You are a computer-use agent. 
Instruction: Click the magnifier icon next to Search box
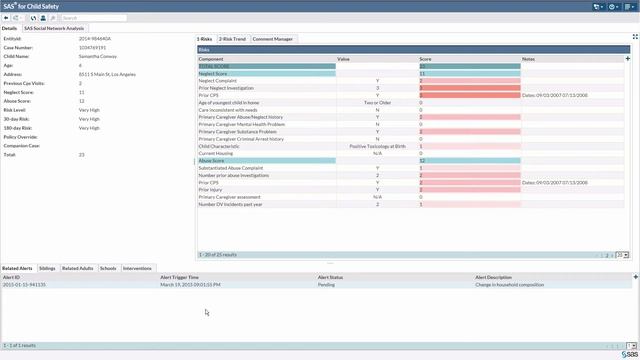[x=53, y=18]
